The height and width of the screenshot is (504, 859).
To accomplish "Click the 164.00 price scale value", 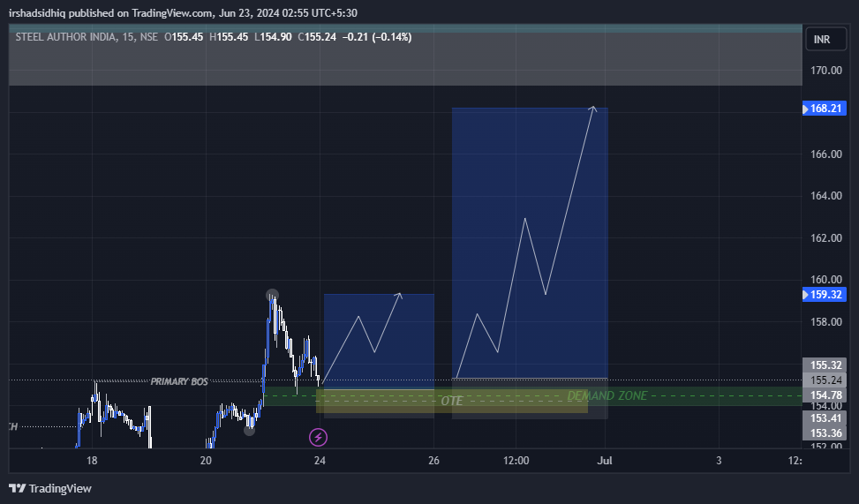I will click(x=826, y=196).
